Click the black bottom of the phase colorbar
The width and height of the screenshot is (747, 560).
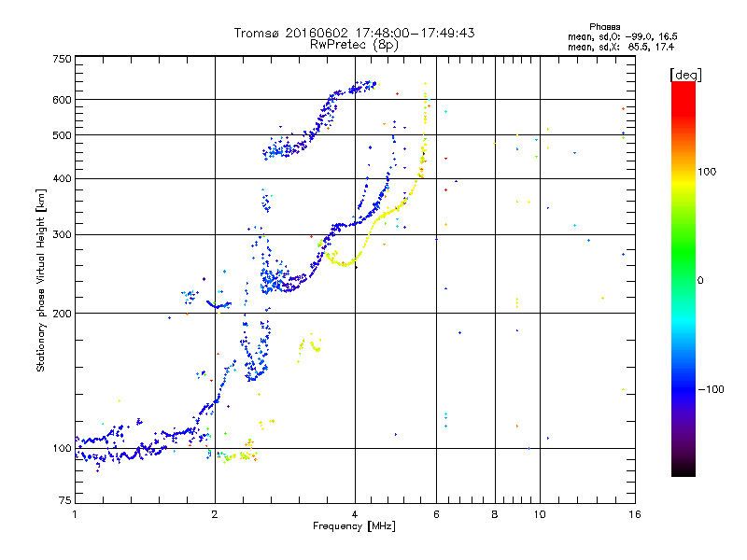(684, 469)
